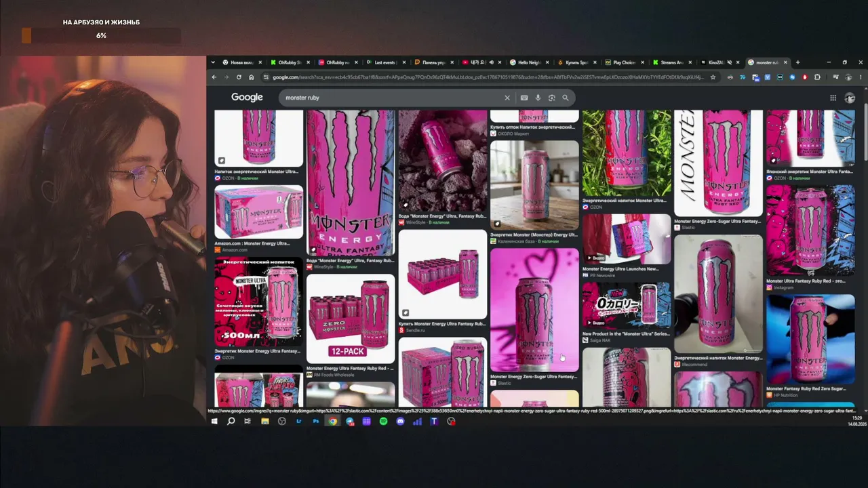Switch to Chrome on the taskbar
The width and height of the screenshot is (868, 488).
click(x=333, y=421)
